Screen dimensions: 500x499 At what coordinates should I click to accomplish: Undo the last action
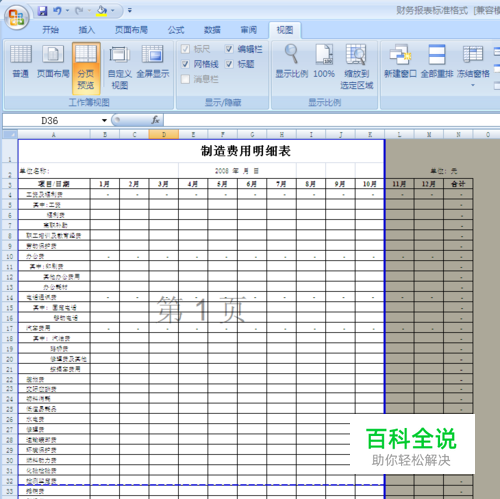pyautogui.click(x=57, y=11)
